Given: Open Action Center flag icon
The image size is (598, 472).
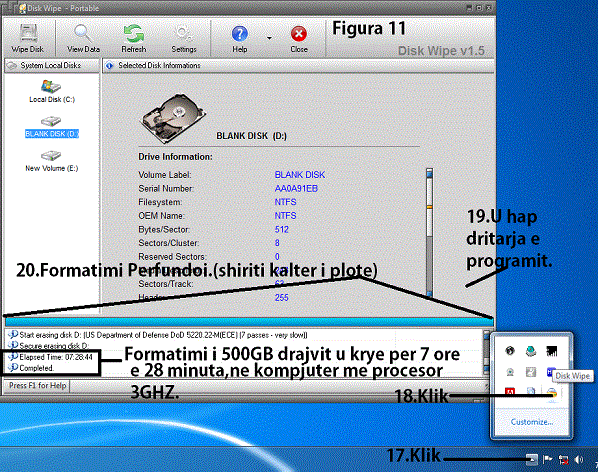Looking at the screenshot, I should pyautogui.click(x=547, y=459).
